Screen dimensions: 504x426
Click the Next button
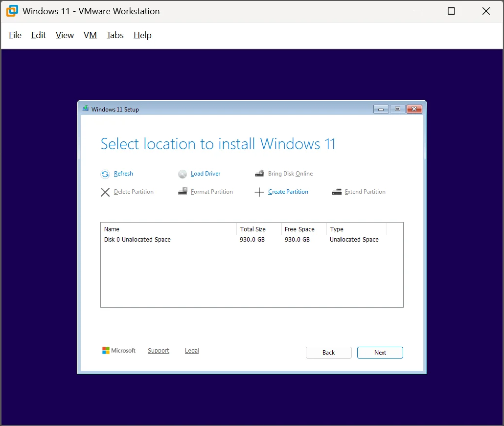coord(380,353)
